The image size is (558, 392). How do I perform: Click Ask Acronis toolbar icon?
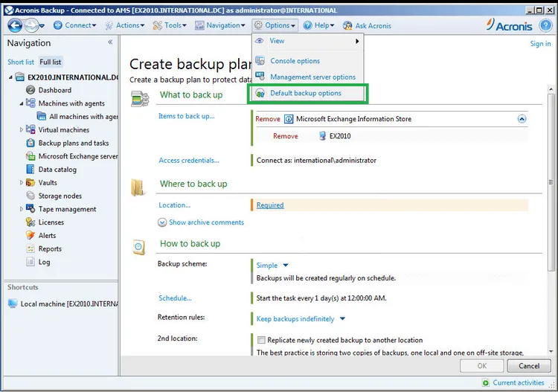[347, 25]
